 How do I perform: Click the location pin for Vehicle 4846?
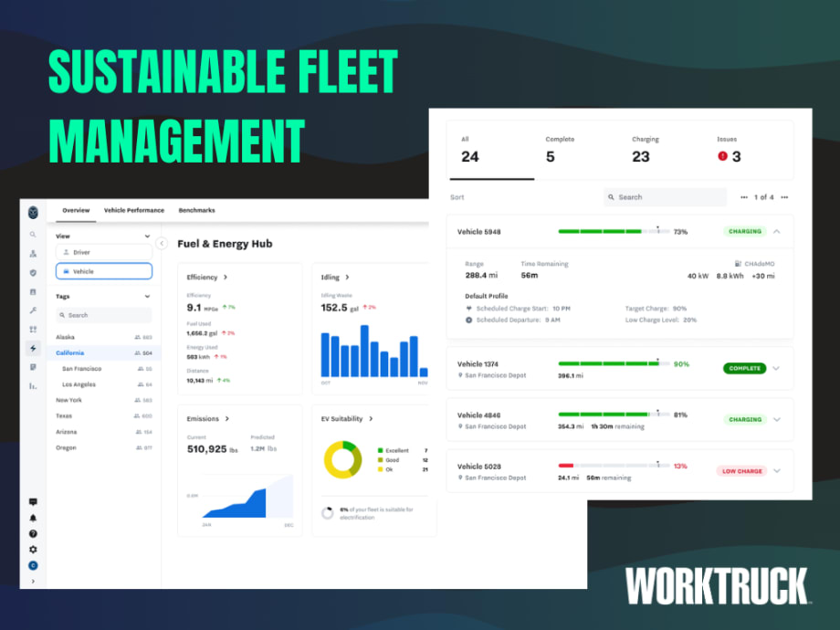click(x=460, y=426)
